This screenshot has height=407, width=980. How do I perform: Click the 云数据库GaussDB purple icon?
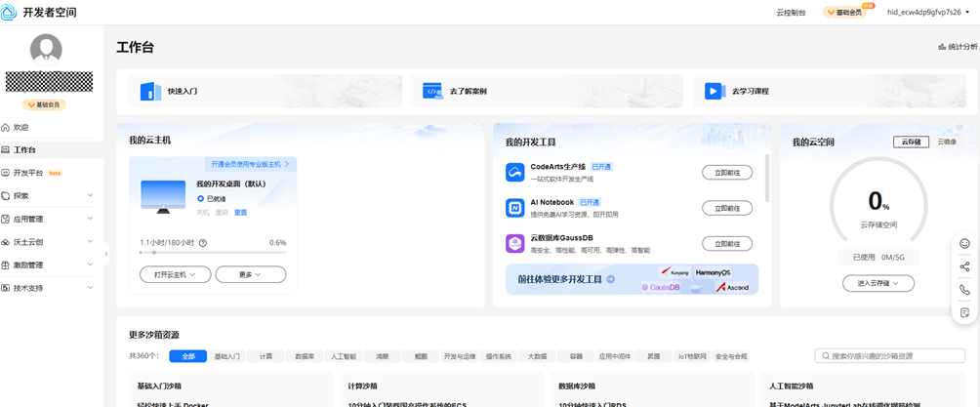515,243
